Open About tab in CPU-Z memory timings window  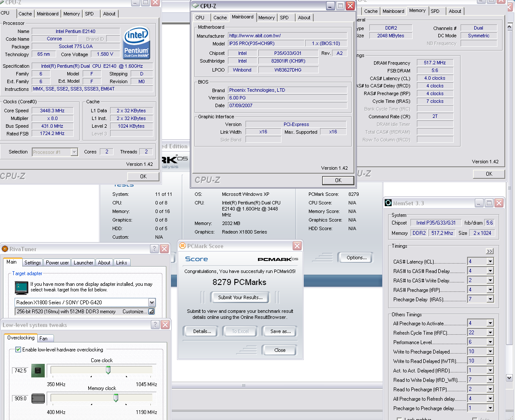pos(455,11)
